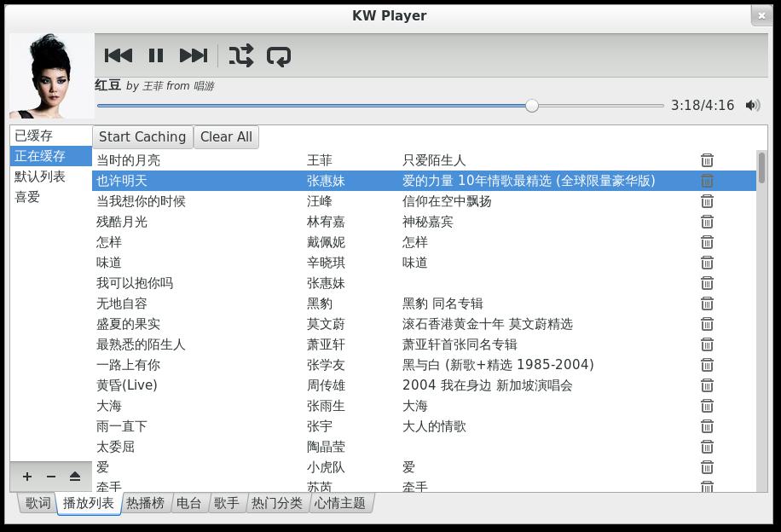Toggle shuffle playback mode
The image size is (781, 532).
click(x=241, y=55)
